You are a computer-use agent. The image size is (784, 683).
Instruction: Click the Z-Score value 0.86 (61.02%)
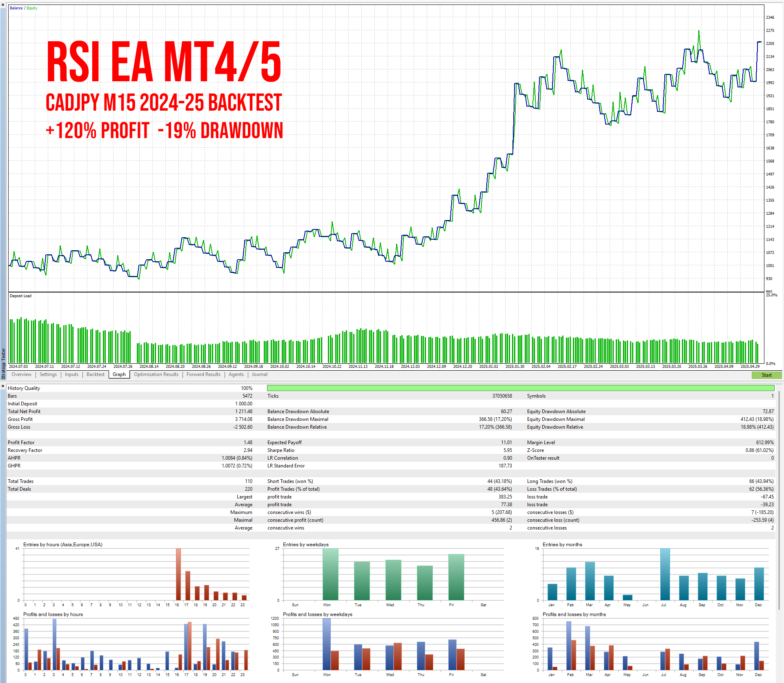[x=759, y=450]
